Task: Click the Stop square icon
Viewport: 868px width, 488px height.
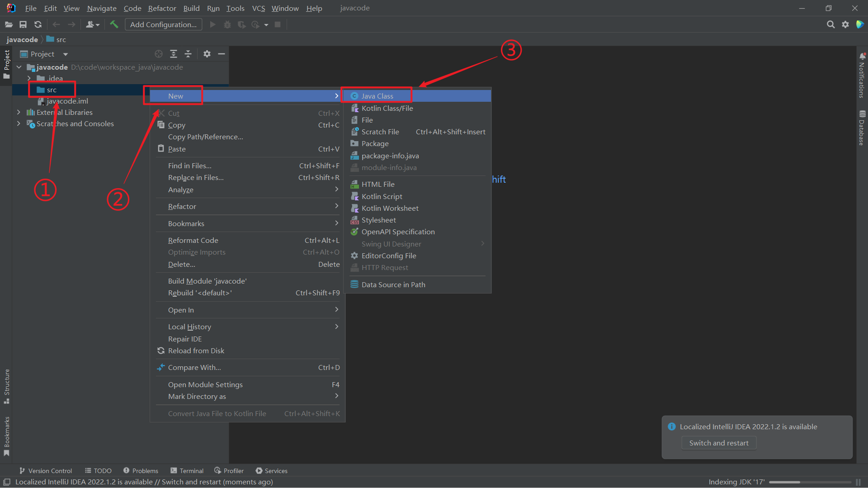Action: (x=278, y=24)
